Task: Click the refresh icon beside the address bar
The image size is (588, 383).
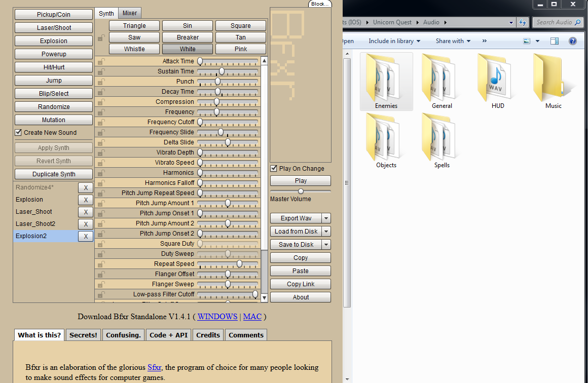Action: coord(523,22)
